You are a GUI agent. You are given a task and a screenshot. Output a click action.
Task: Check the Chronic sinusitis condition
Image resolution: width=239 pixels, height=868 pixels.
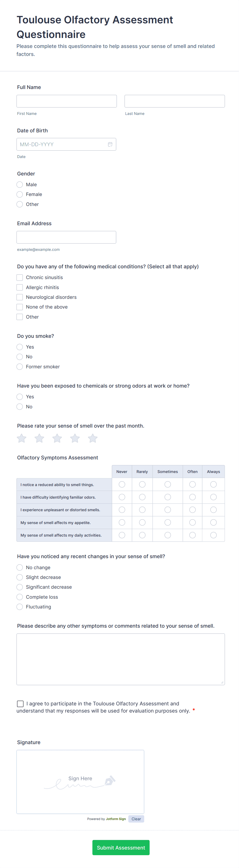point(20,277)
